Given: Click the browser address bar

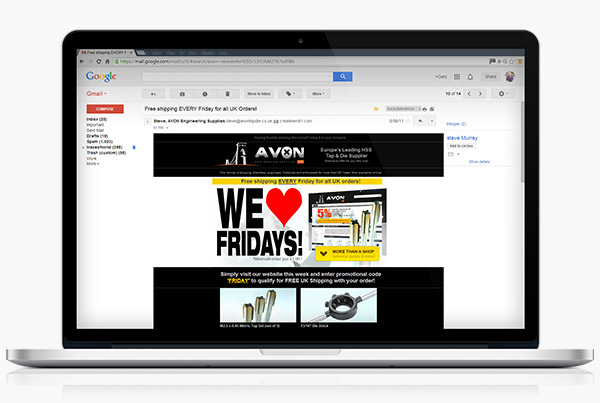Looking at the screenshot, I should [300, 61].
